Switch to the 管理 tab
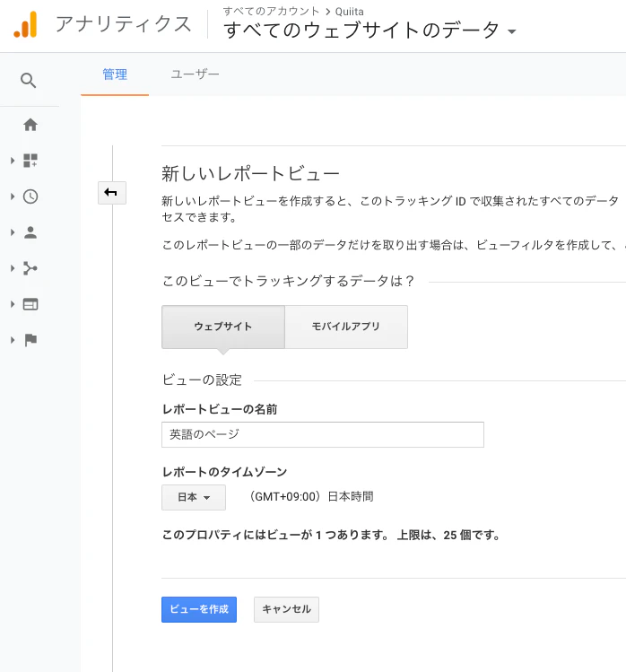The image size is (626, 672). [115, 74]
